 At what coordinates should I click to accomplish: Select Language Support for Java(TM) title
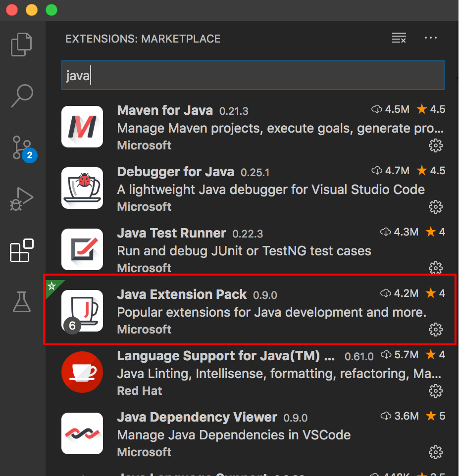coord(226,356)
